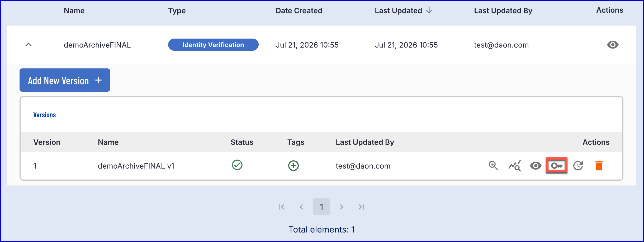Delete version 1 using orange trash icon
This screenshot has width=644, height=242.
point(599,166)
